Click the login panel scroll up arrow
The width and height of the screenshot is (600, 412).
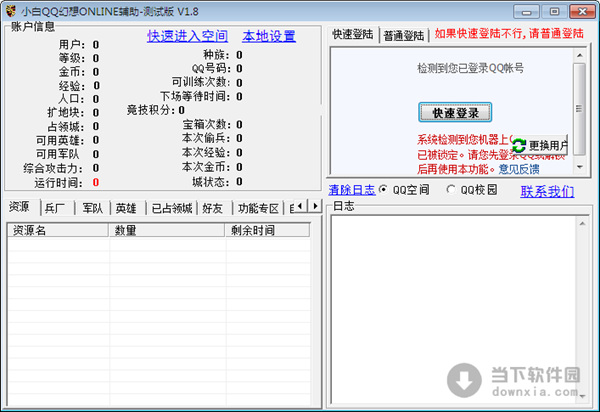point(580,55)
